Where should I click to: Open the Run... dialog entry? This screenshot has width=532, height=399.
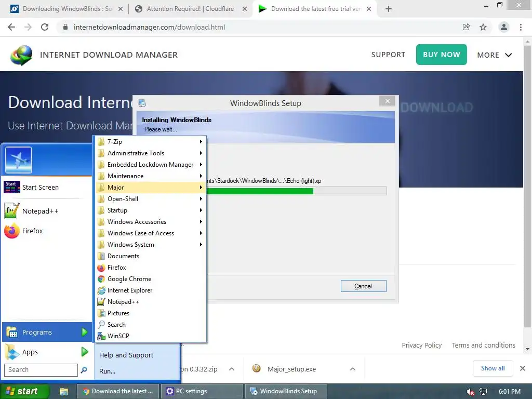point(107,371)
